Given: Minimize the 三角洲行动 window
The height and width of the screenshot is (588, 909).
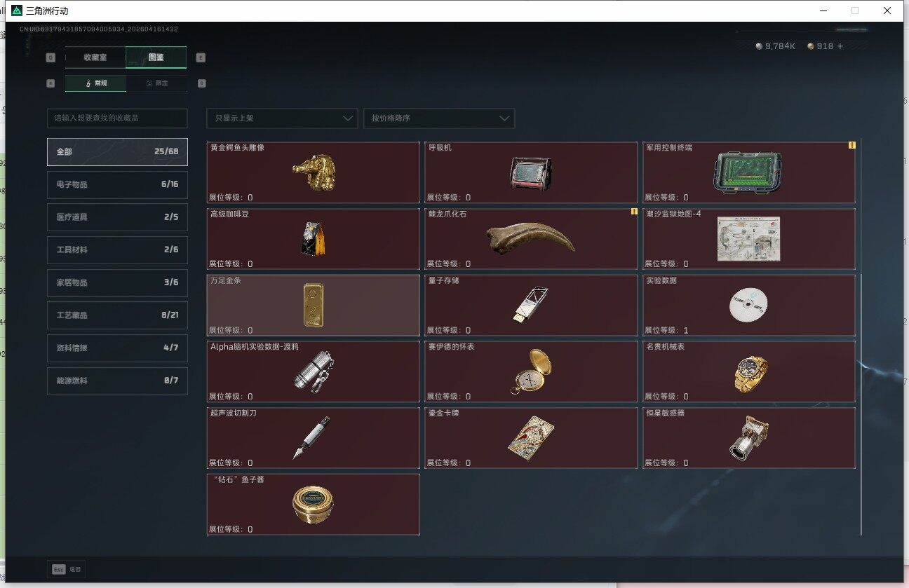Looking at the screenshot, I should [x=823, y=11].
